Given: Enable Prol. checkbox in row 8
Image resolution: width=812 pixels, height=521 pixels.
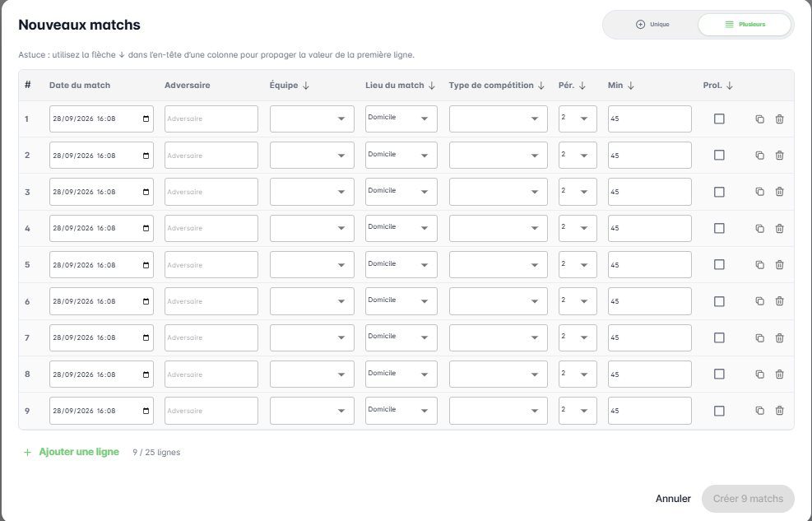Looking at the screenshot, I should click(719, 374).
